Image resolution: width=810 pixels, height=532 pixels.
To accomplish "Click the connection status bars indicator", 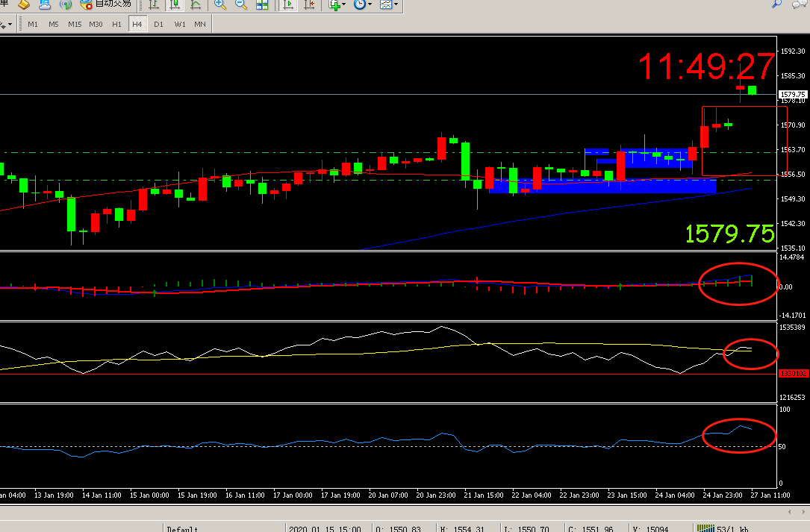I will click(x=705, y=528).
